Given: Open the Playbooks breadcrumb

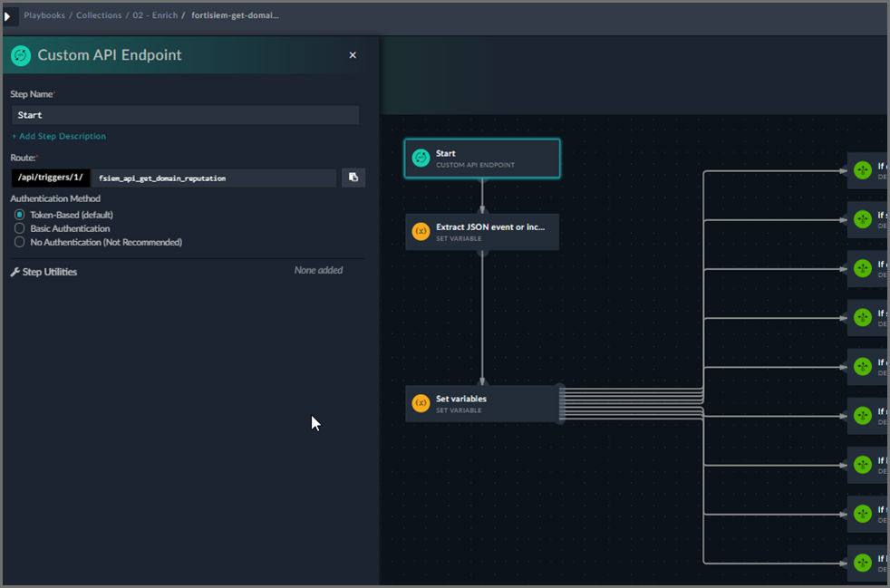Looking at the screenshot, I should click(44, 15).
